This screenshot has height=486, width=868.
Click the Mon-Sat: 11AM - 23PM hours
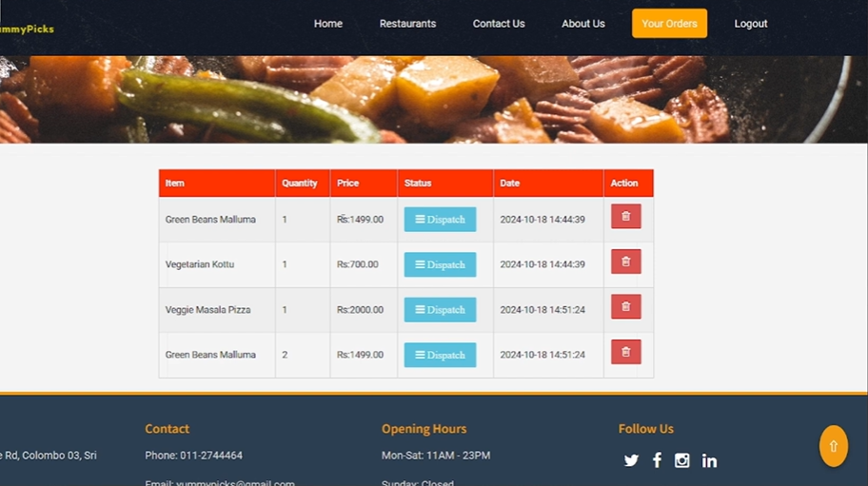[x=436, y=456]
